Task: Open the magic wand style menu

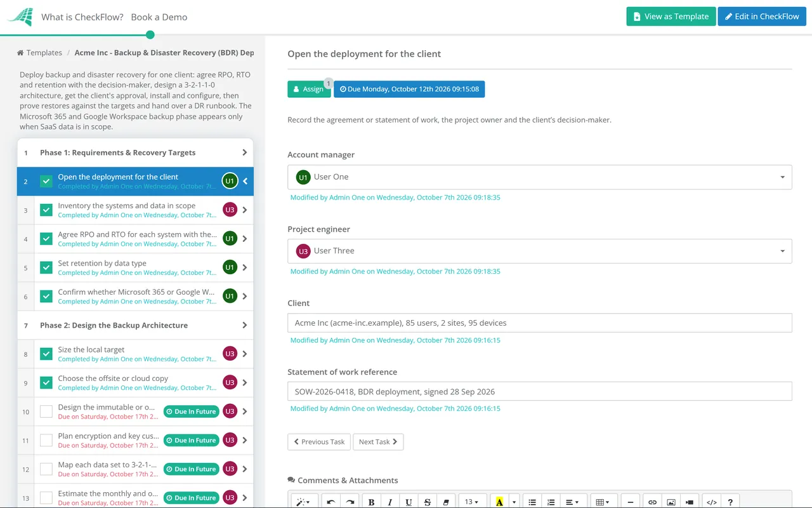Action: [x=304, y=502]
